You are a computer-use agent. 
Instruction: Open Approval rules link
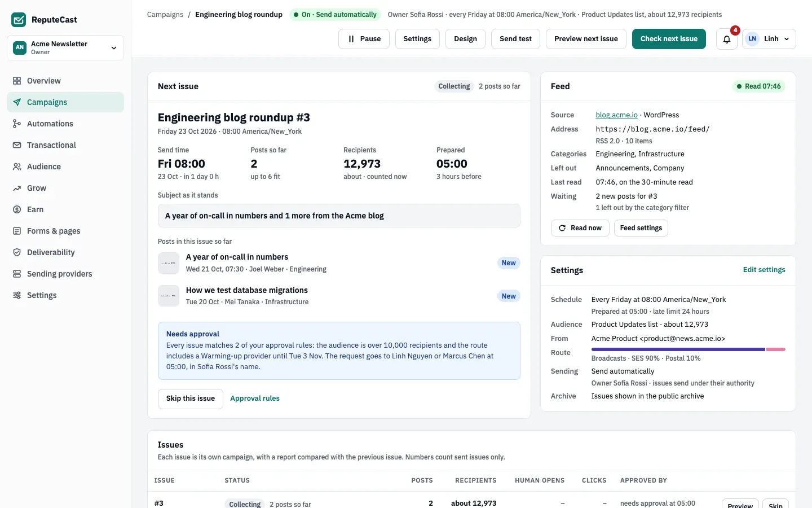(255, 398)
